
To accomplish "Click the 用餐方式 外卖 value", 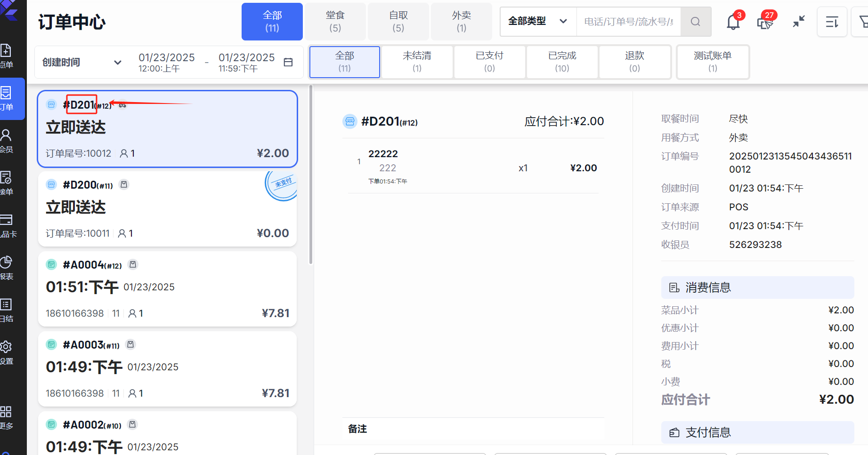I will [x=738, y=137].
